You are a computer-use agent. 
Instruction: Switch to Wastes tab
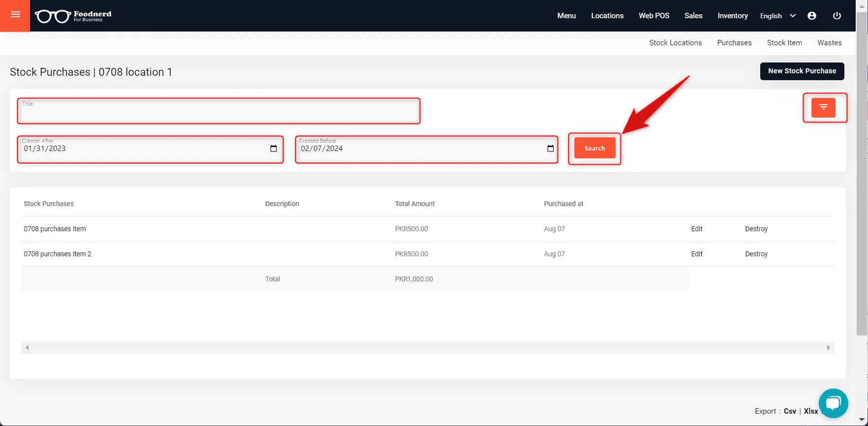(829, 43)
